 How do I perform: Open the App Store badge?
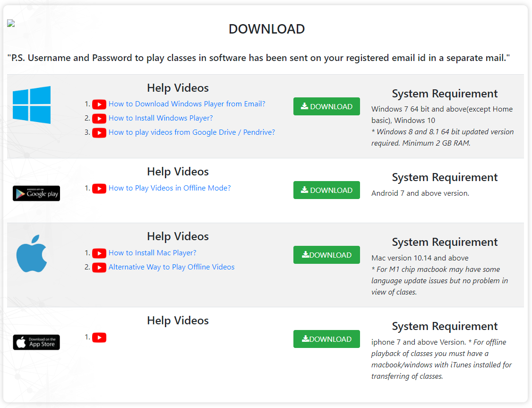click(36, 342)
